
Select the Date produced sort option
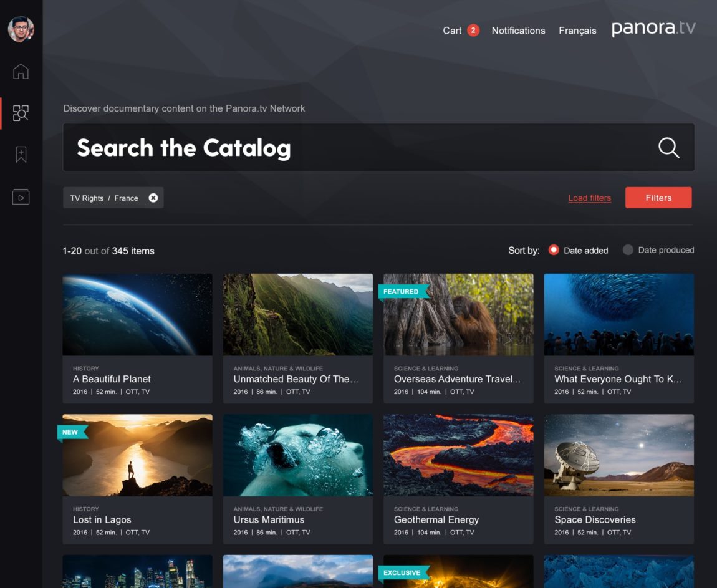coord(628,250)
